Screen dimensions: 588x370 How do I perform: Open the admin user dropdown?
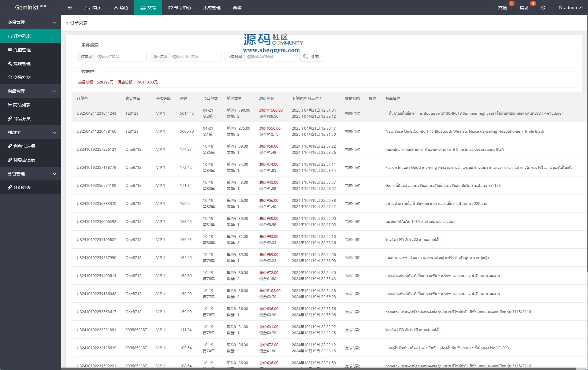tap(570, 8)
